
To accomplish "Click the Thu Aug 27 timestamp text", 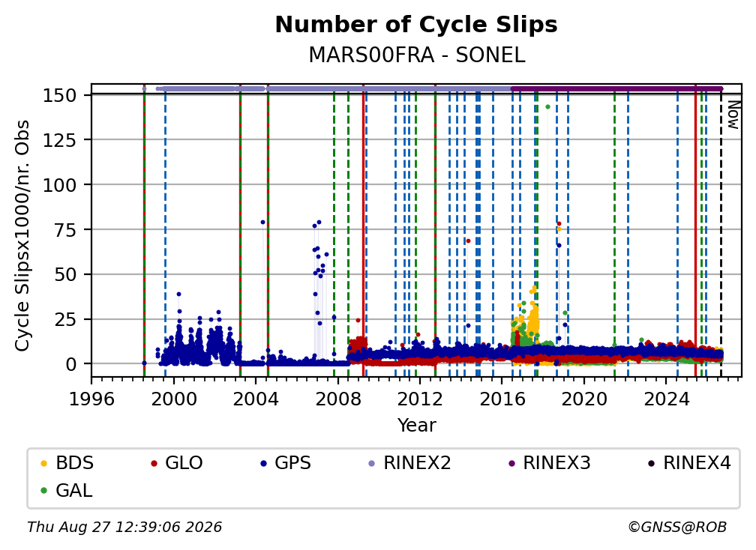I will 124,527.
